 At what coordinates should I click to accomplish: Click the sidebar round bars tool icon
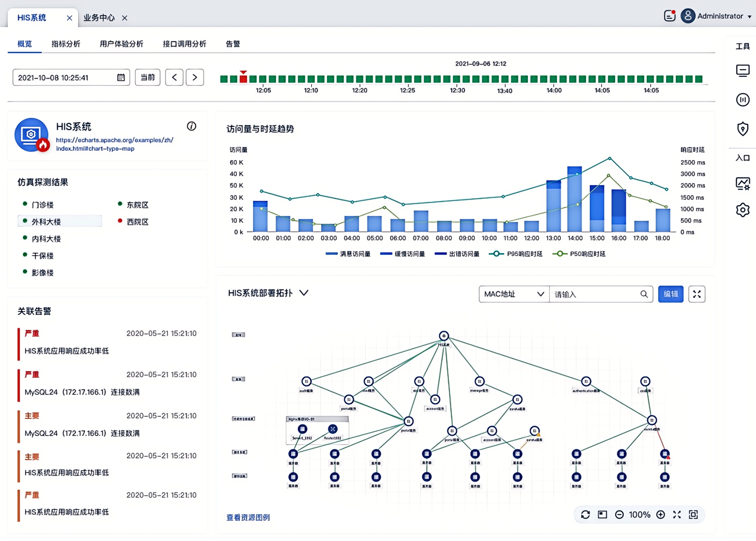[742, 100]
